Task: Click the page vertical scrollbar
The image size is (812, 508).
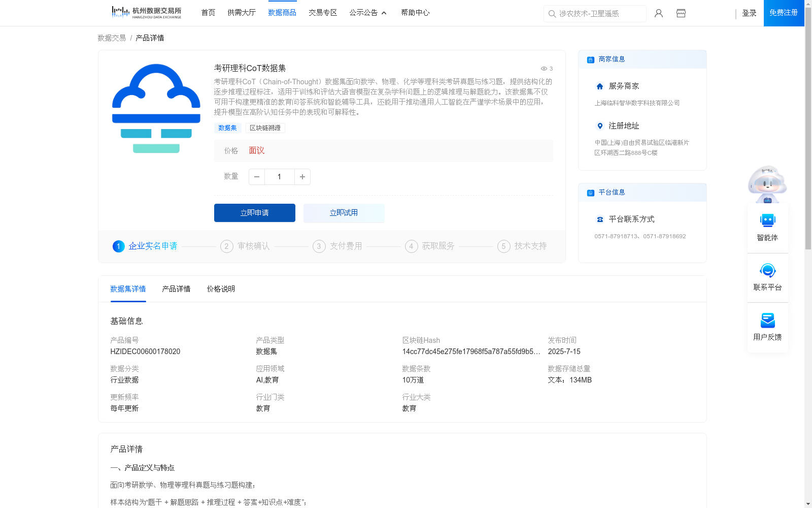Action: pyautogui.click(x=808, y=129)
